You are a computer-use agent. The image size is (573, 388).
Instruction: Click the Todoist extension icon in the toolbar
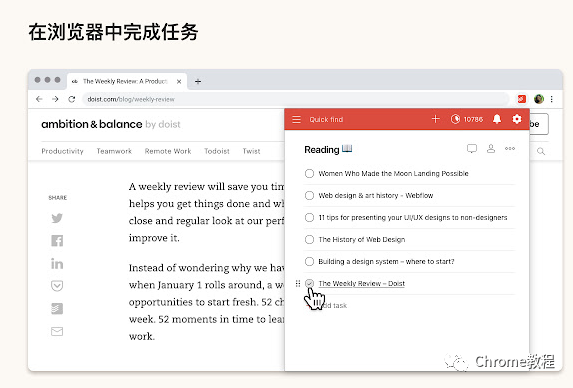click(521, 99)
